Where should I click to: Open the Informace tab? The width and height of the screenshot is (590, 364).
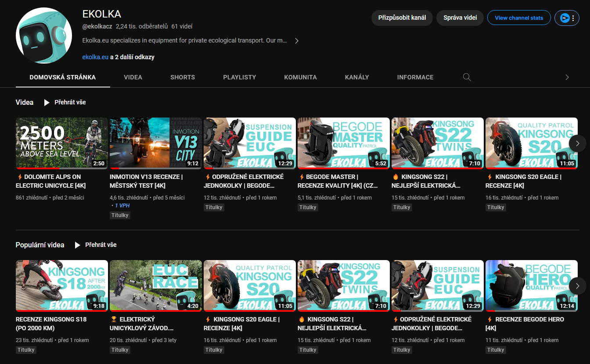pos(415,77)
